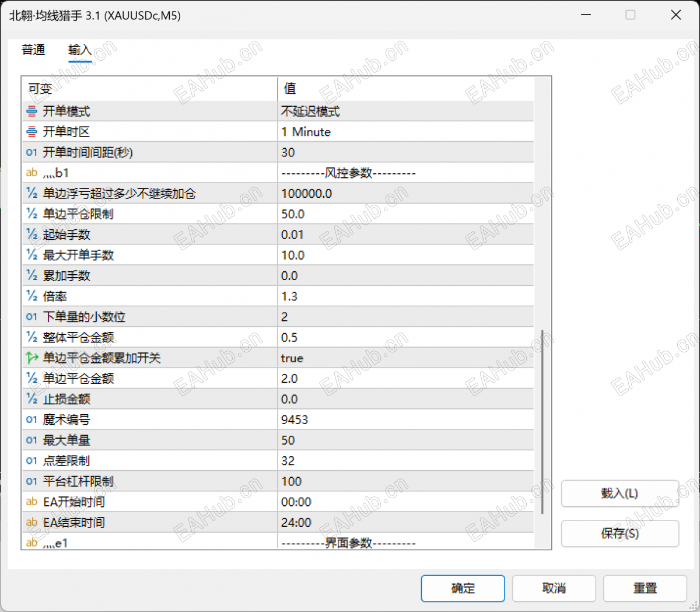The height and width of the screenshot is (612, 700).
Task: Select the 开单模式 parameter name
Action: point(66,111)
